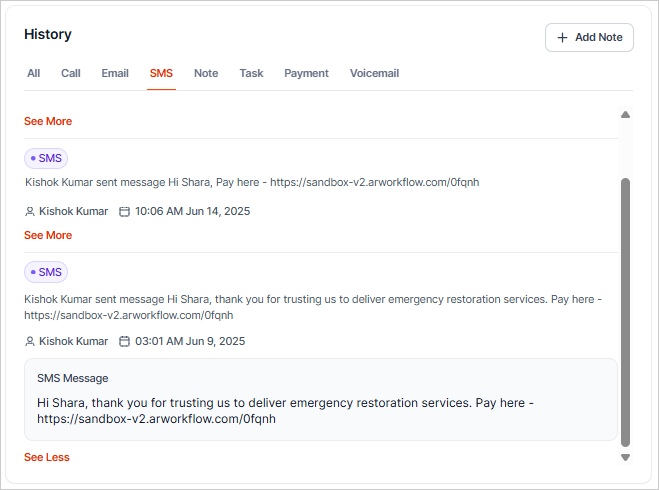Go to the Payment tab
Viewport: 659px width, 490px height.
click(x=306, y=73)
